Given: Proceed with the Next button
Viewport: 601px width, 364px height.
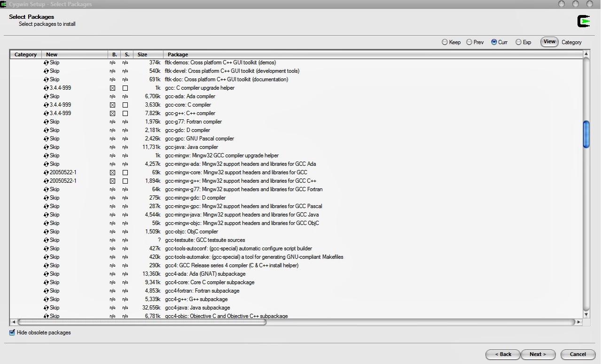Looking at the screenshot, I should (538, 354).
